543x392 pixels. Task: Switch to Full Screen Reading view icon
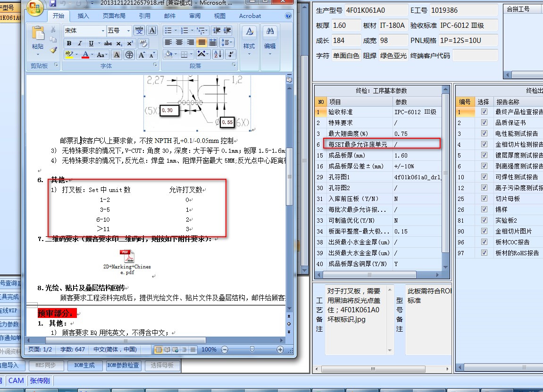(x=167, y=350)
